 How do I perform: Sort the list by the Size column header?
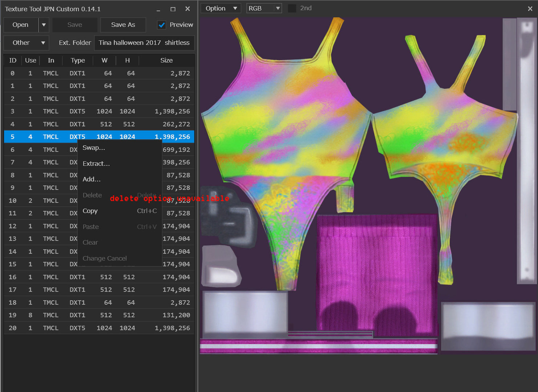[x=166, y=60]
